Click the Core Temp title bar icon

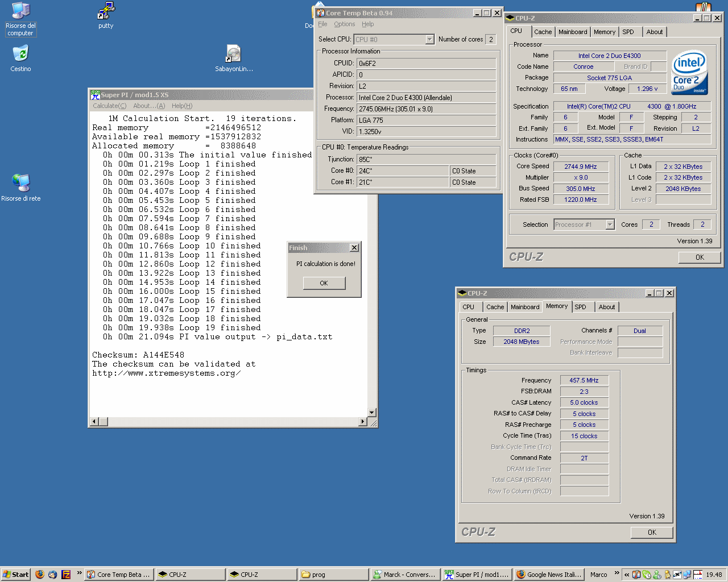click(321, 13)
